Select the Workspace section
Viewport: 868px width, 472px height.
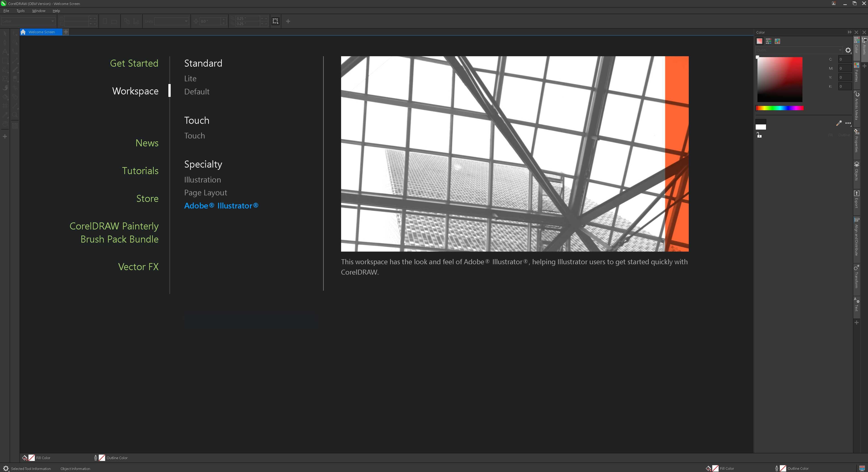[135, 91]
